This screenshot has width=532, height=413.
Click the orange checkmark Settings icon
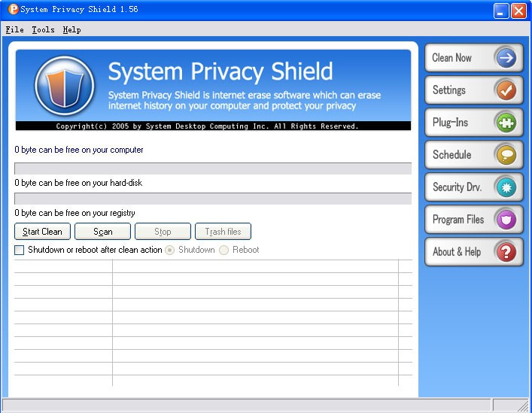click(506, 90)
